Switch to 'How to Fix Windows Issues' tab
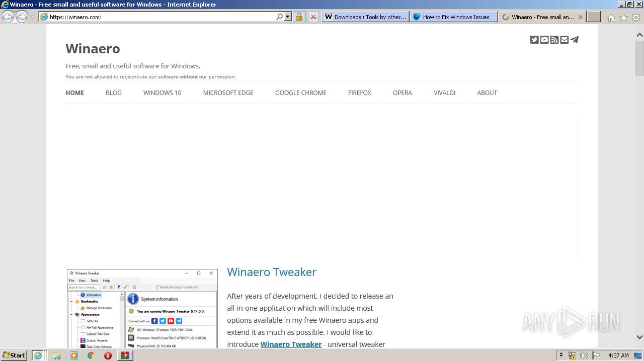This screenshot has height=362, width=644. click(x=453, y=17)
